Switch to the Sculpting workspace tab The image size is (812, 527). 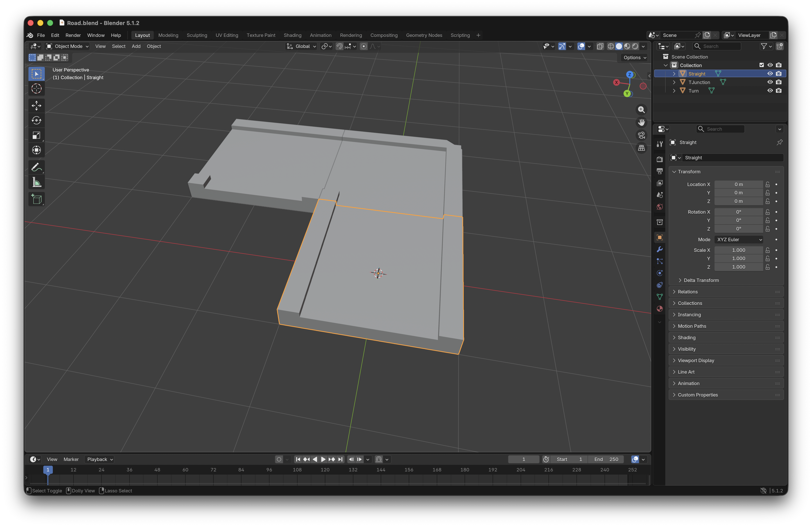(x=197, y=35)
